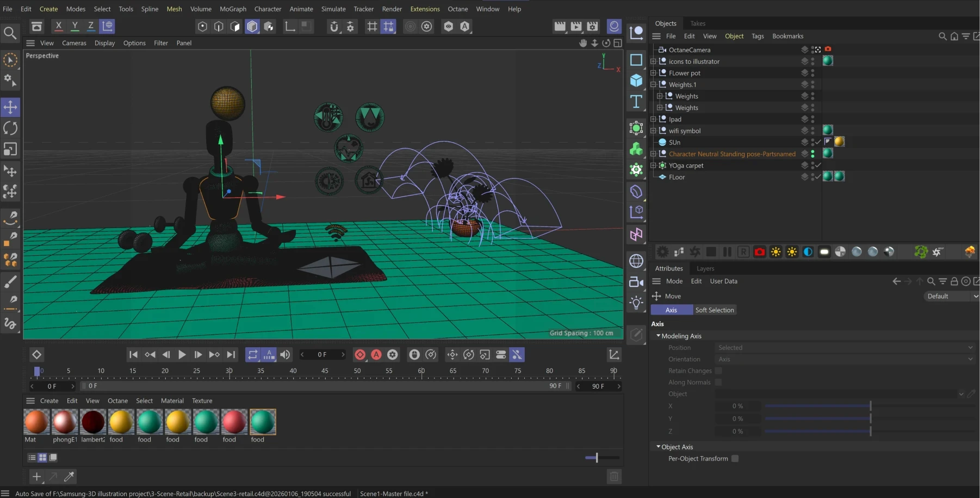This screenshot has width=980, height=498.
Task: Click the Light object icon
Action: pyautogui.click(x=636, y=303)
